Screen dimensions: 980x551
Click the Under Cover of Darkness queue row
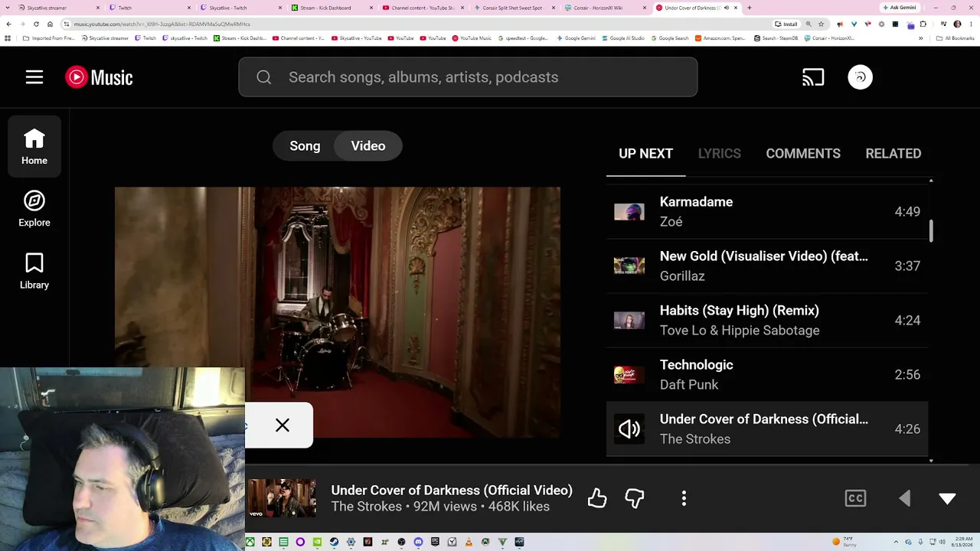pos(767,429)
